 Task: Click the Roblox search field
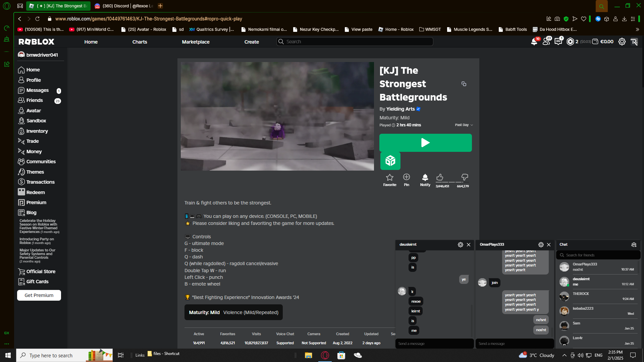click(x=356, y=42)
